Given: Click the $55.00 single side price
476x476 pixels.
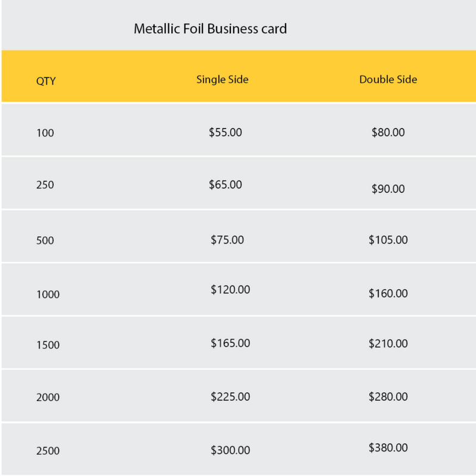Looking at the screenshot, I should (226, 132).
